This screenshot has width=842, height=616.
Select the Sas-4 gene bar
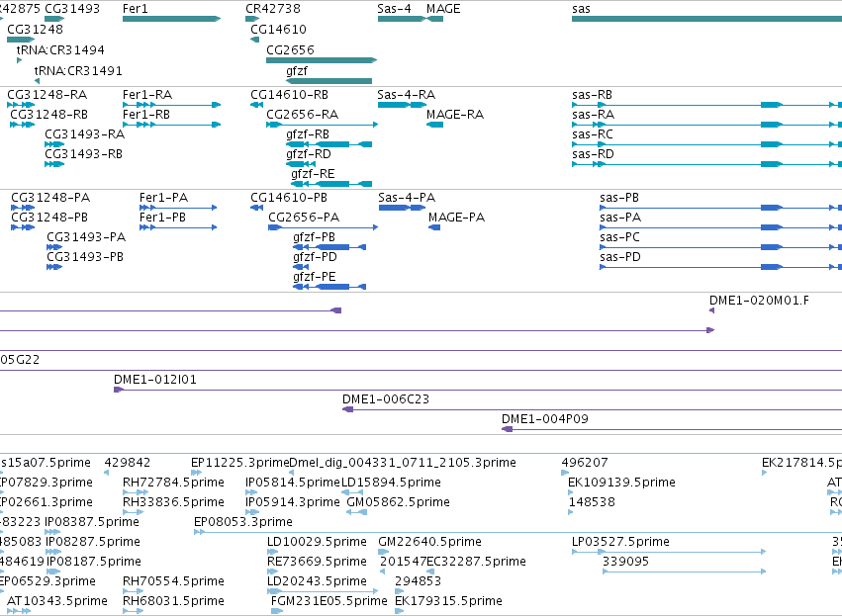pos(401,19)
